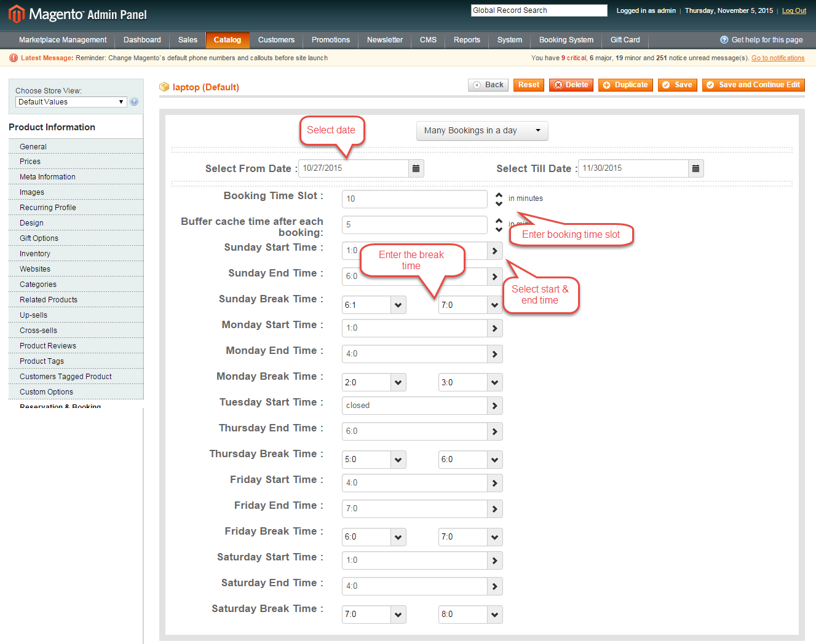Click help icon beside store view selector
Image resolution: width=816 pixels, height=644 pixels.
click(134, 102)
